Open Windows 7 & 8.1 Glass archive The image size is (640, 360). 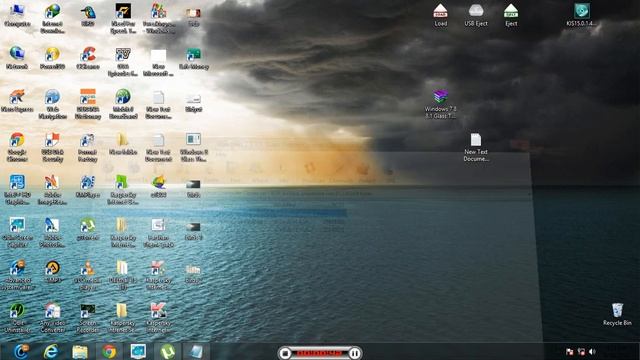tap(440, 103)
